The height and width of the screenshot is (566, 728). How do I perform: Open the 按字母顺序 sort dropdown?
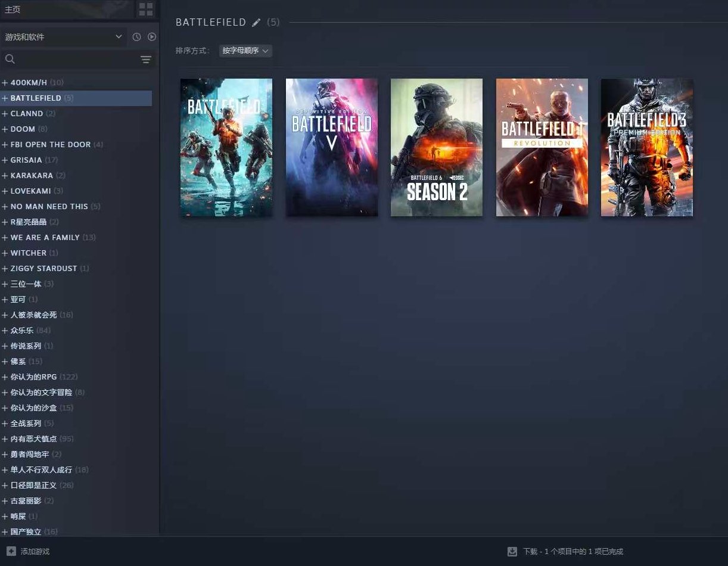pyautogui.click(x=245, y=51)
